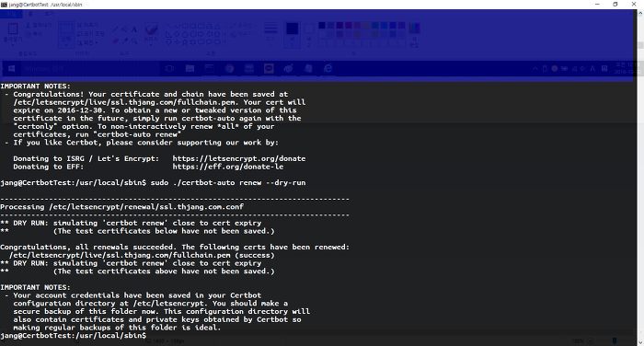644x346 pixels.
Task: Pick the Diamond shape in shapes gallery
Action: click(177, 34)
